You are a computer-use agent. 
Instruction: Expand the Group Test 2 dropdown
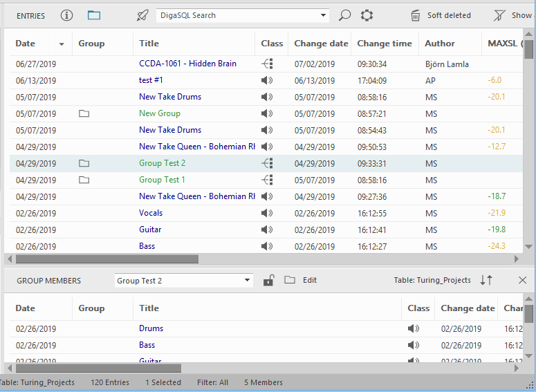pos(248,281)
